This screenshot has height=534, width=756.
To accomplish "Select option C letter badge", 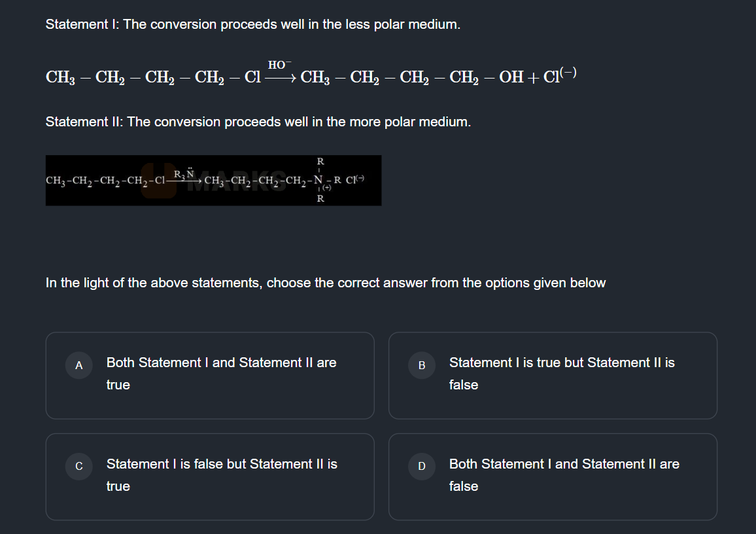I will (79, 467).
